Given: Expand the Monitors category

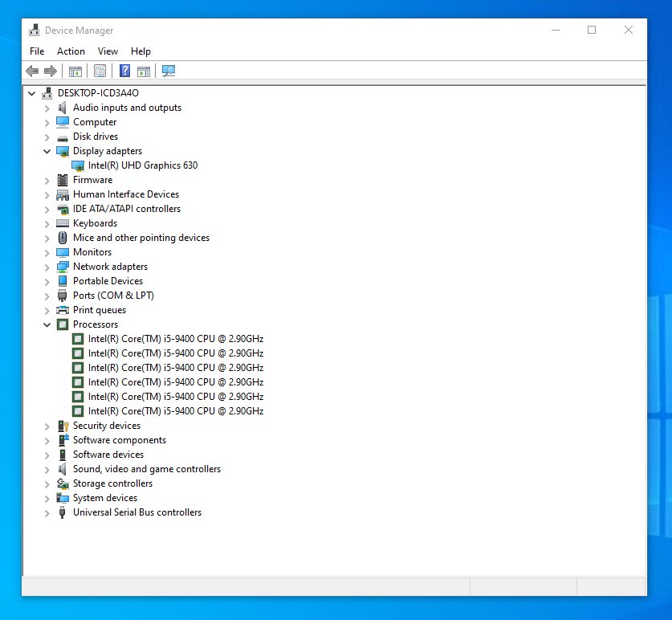Looking at the screenshot, I should [x=47, y=252].
